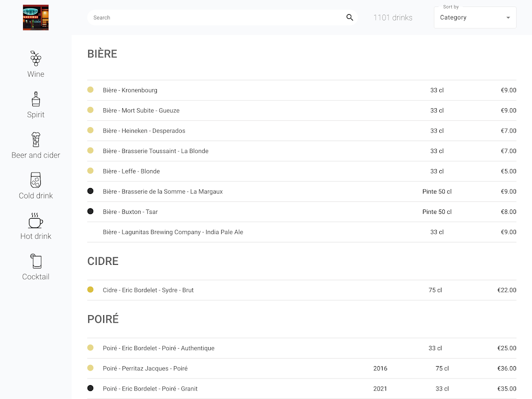Viewport: 532px width, 399px height.
Task: Click the Beer and cider label
Action: tap(36, 155)
